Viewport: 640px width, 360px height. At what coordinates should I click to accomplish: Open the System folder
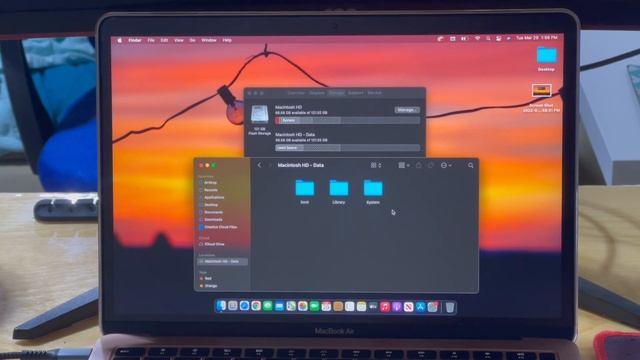[373, 192]
